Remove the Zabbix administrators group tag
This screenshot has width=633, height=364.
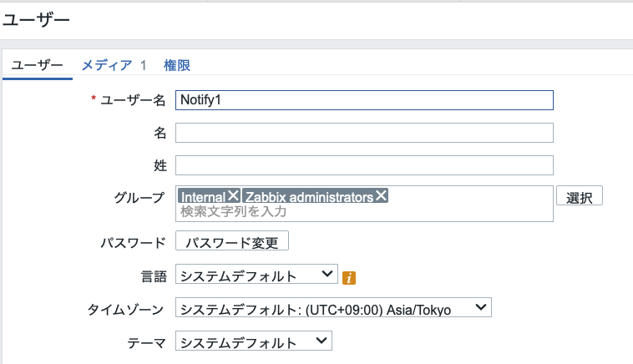pyautogui.click(x=381, y=195)
